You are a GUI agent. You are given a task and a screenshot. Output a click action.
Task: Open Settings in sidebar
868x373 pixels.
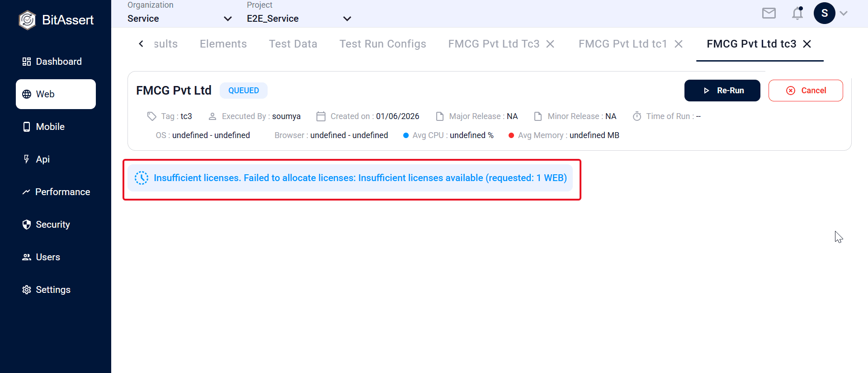[56, 290]
